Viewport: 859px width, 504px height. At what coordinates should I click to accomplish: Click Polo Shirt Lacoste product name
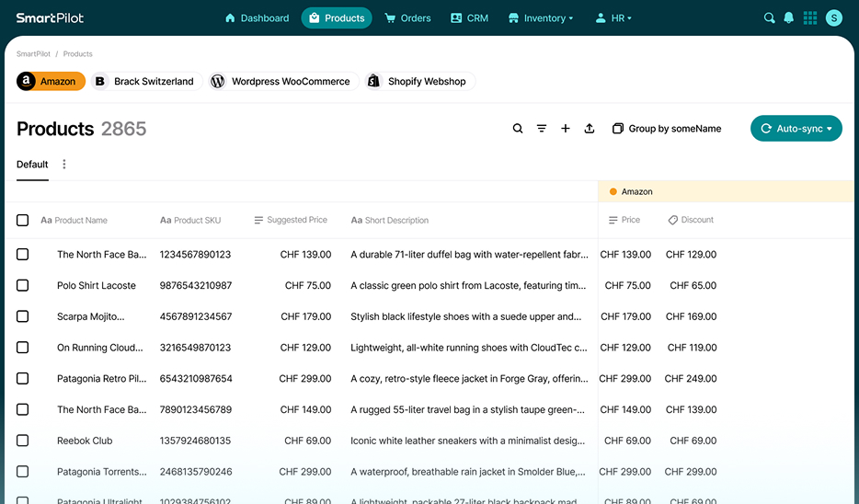pos(97,285)
